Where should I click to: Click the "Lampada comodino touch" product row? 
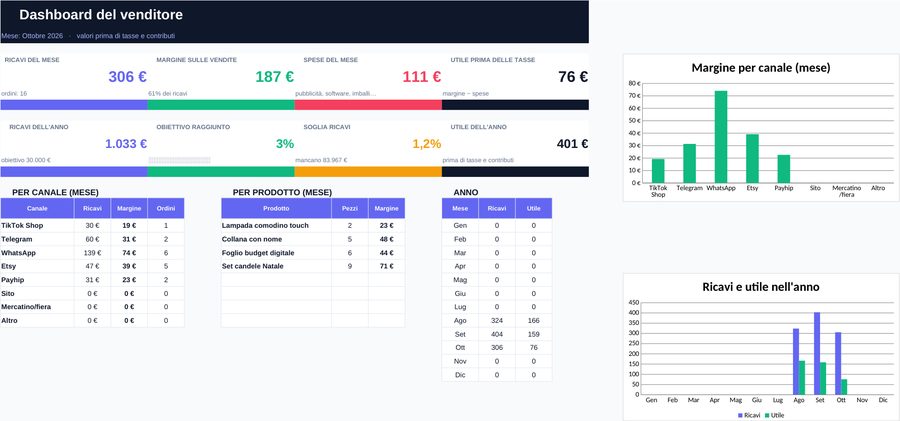coord(313,226)
